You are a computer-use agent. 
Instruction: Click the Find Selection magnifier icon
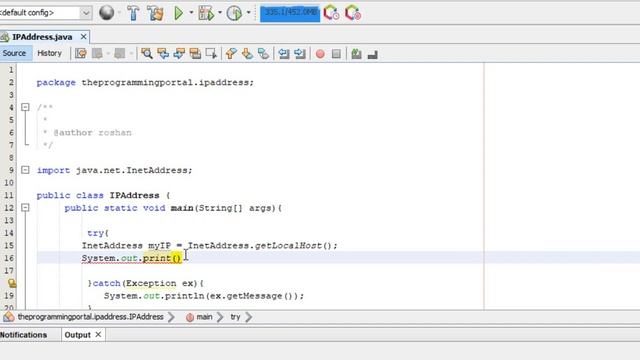click(x=147, y=53)
